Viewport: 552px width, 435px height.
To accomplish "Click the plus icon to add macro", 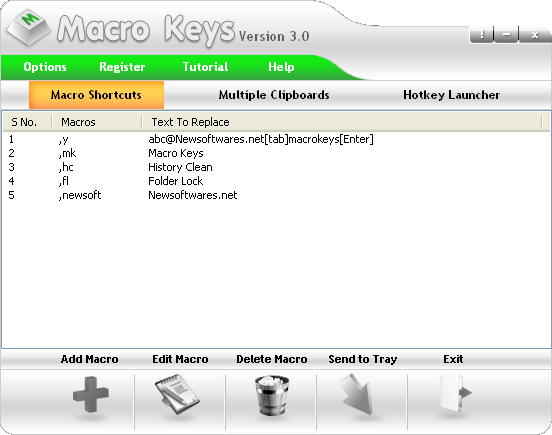I will [91, 394].
